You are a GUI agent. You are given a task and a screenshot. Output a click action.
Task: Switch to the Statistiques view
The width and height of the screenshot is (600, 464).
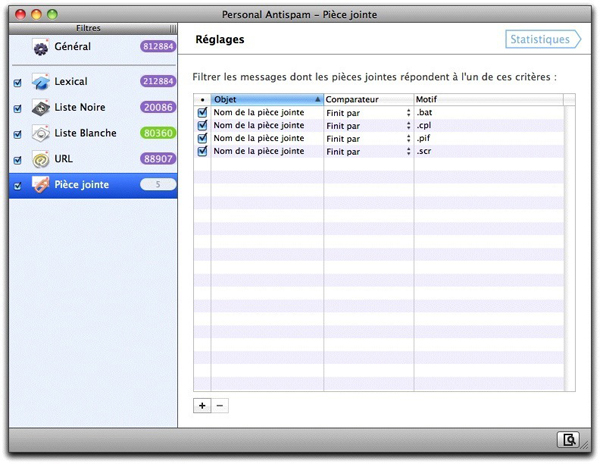click(543, 39)
